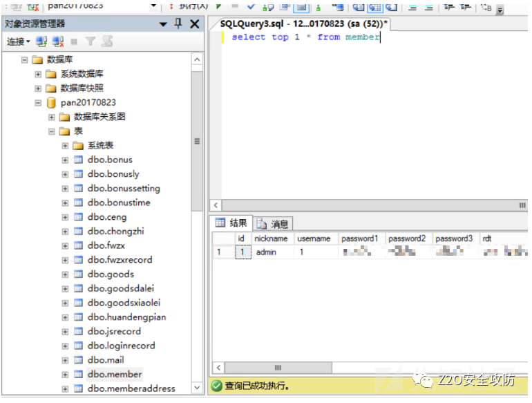Viewport: 532px width, 403px height.
Task: Expand the dbo.goods table node
Action: [65, 274]
